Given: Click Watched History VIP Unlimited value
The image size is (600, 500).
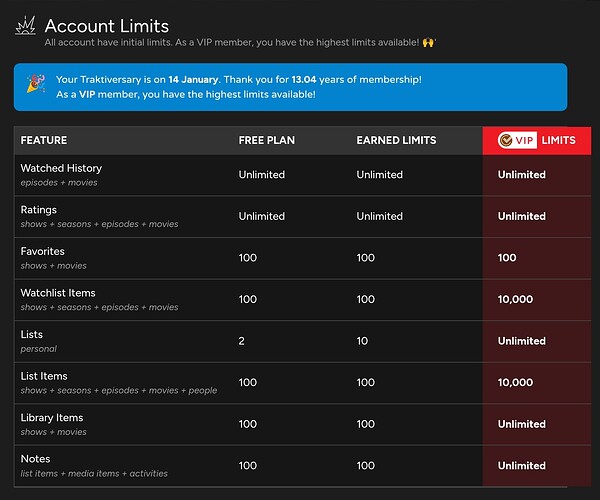Looking at the screenshot, I should [x=522, y=175].
